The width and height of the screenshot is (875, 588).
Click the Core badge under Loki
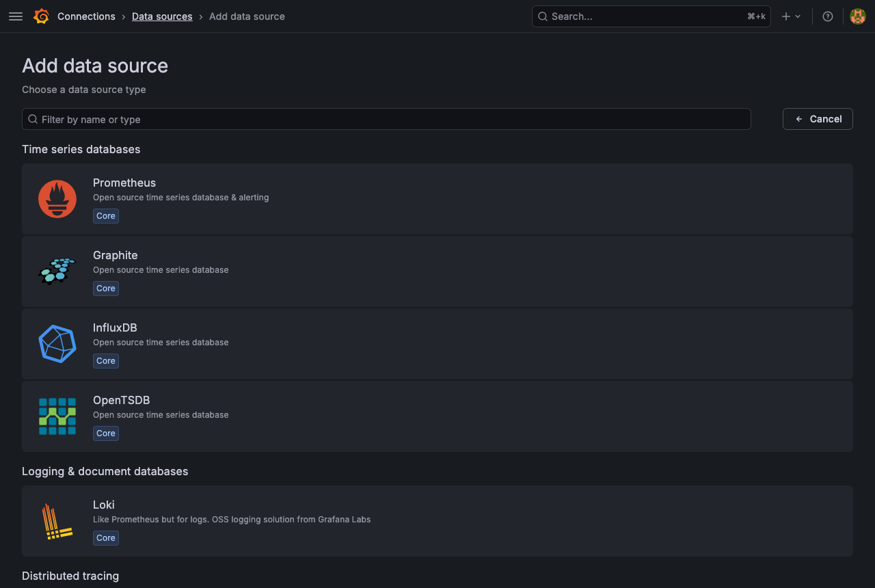[106, 538]
